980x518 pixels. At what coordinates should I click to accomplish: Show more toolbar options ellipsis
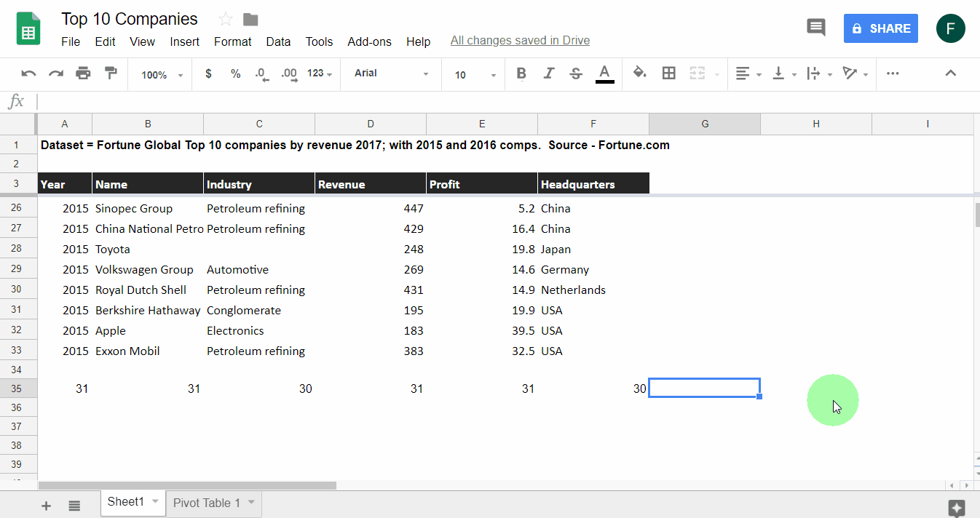(893, 73)
